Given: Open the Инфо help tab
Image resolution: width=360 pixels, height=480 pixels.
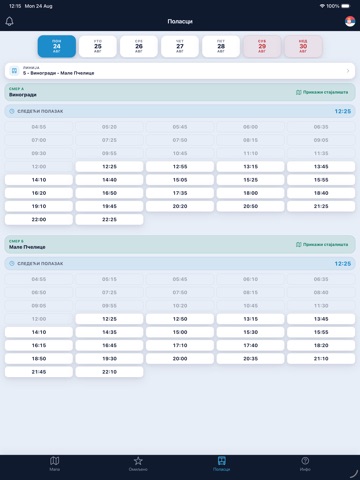Looking at the screenshot, I should click(305, 464).
